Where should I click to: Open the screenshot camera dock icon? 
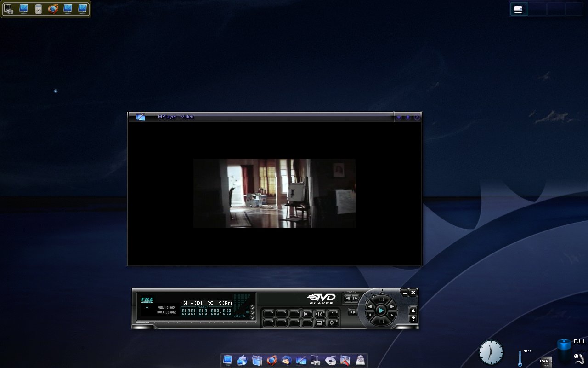[x=316, y=360]
